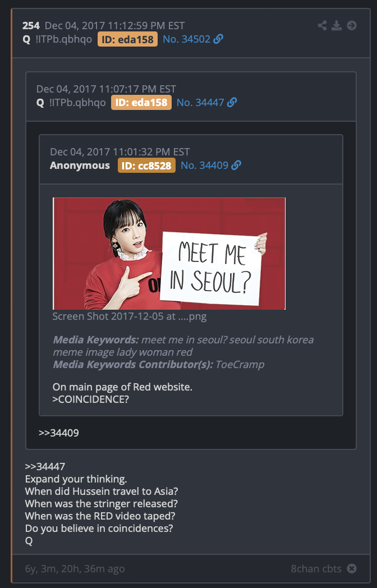This screenshot has height=588, width=377.
Task: Click the download icon on post 254
Action: (337, 25)
